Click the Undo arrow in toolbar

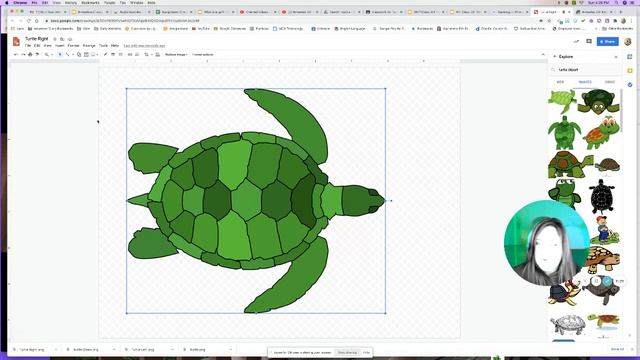[x=16, y=54]
